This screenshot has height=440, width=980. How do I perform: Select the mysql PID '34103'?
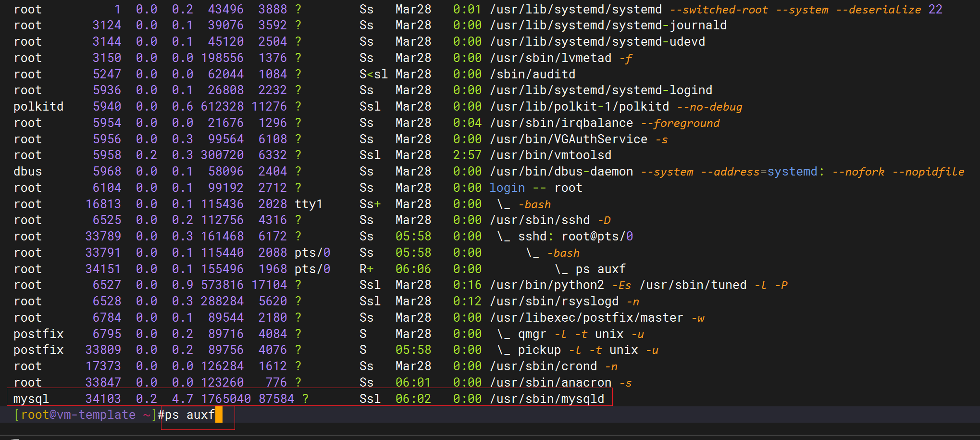[x=103, y=399]
